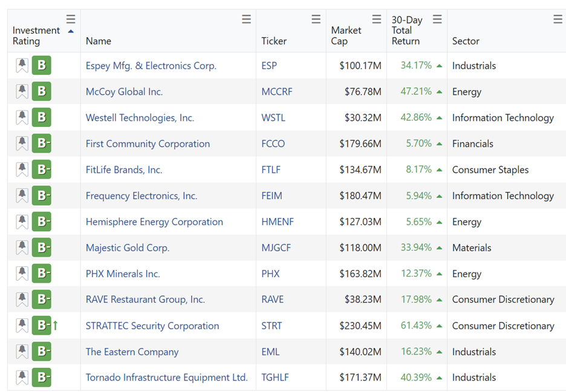Toggle alert bell for McCoy Global Inc.

coord(22,91)
